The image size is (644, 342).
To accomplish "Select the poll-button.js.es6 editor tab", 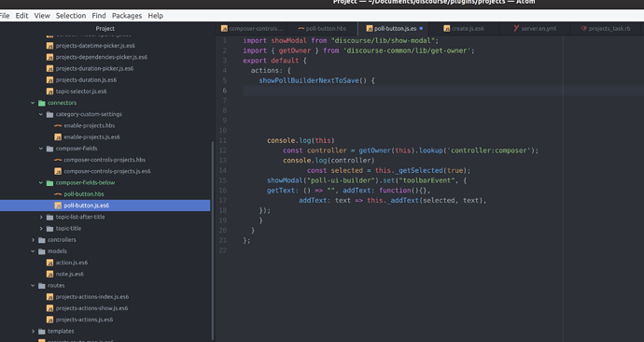I will (394, 28).
